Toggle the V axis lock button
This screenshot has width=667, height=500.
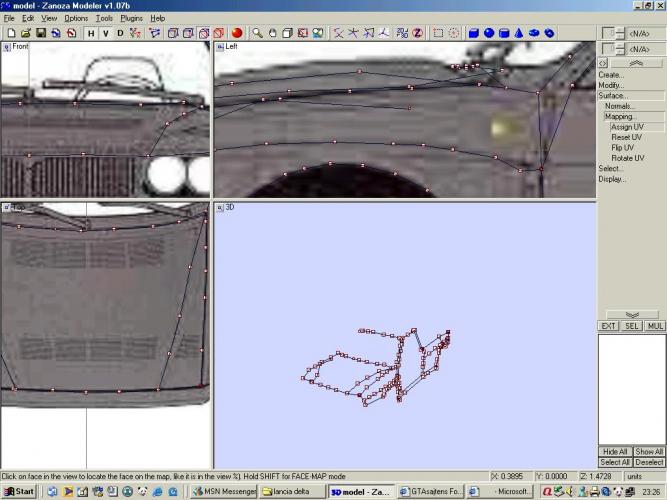106,33
